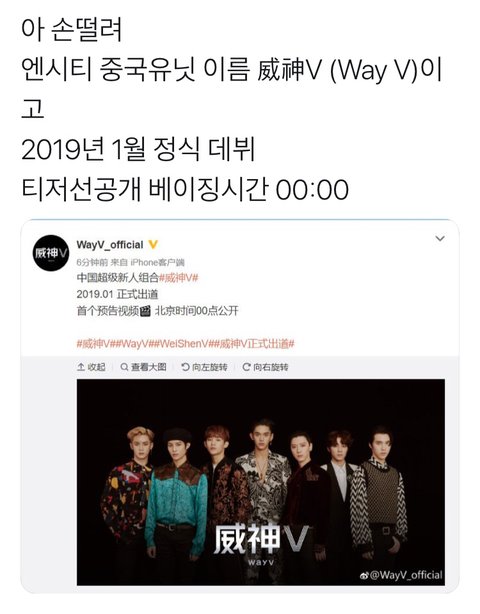Click the iPhone客户端 source link

point(157,262)
